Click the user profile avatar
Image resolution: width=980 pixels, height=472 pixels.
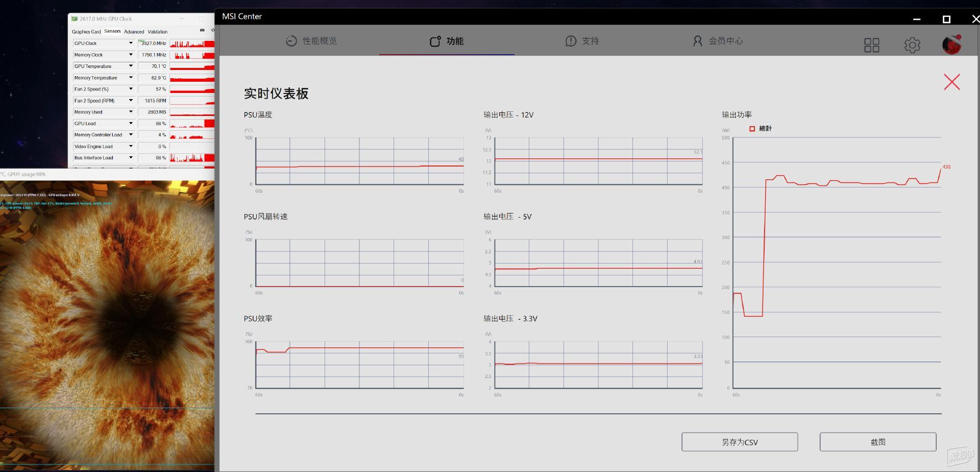tap(951, 44)
